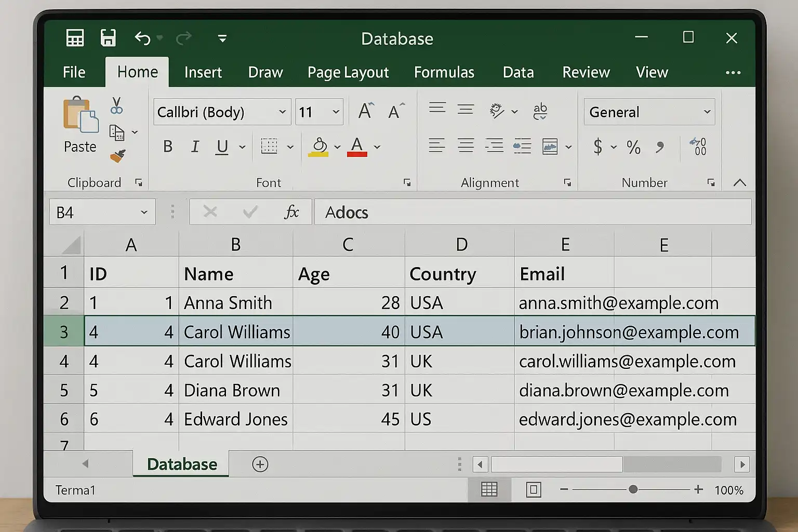Open the Page Layout tab
The width and height of the screenshot is (798, 532).
click(x=348, y=73)
